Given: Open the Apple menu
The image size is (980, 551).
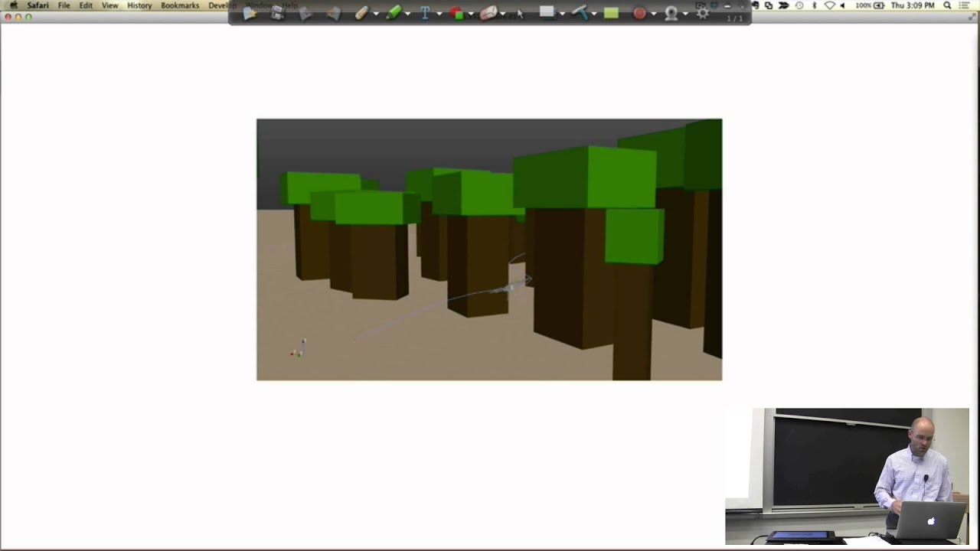Looking at the screenshot, I should (13, 5).
